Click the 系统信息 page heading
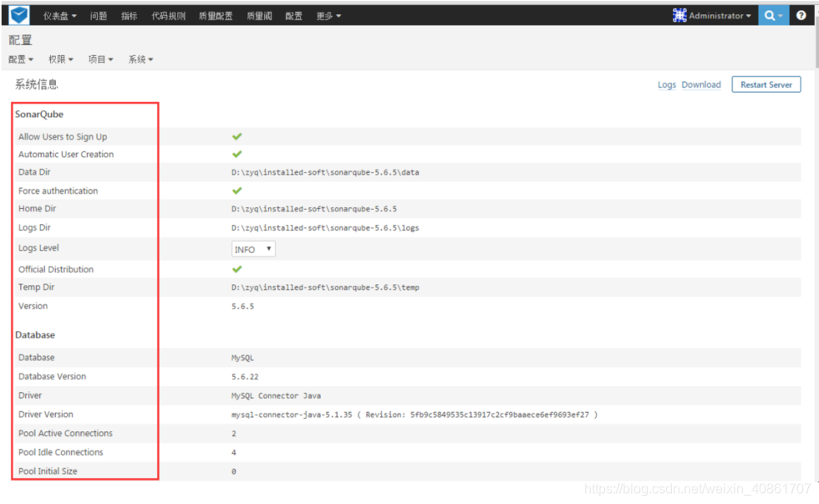 pyautogui.click(x=36, y=84)
